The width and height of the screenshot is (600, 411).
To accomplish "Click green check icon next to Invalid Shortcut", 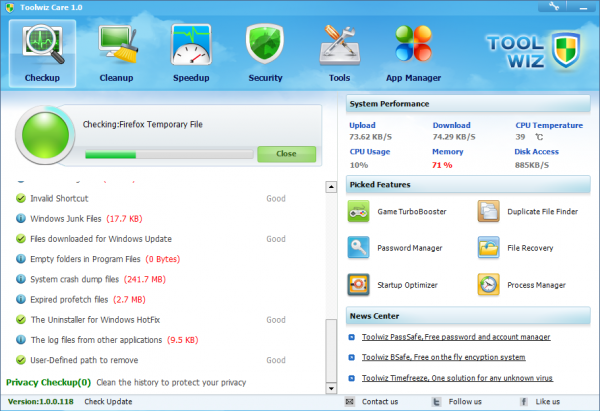I will coord(21,198).
